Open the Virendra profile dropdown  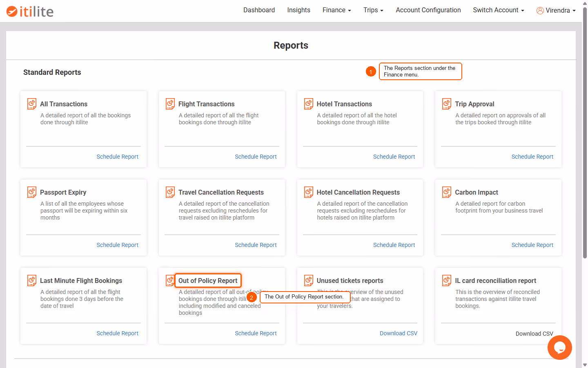pos(556,11)
